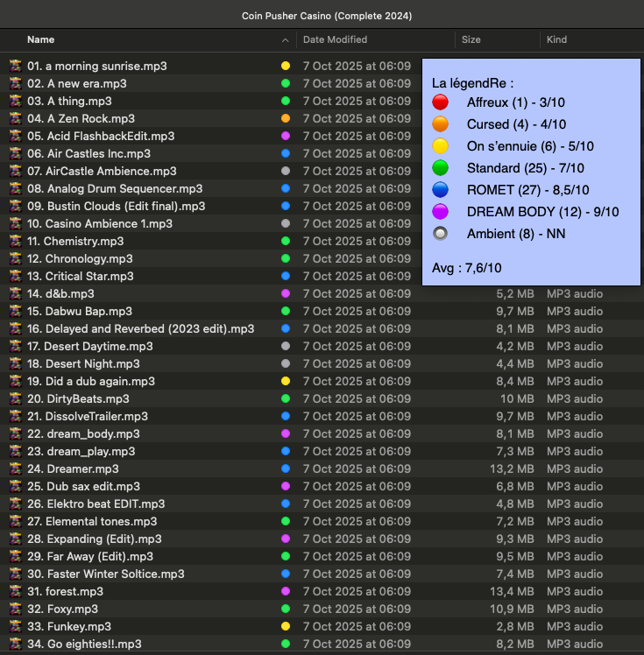Click the icon of 19. Did a dub again.mp3
This screenshot has height=655, width=644.
pyautogui.click(x=16, y=382)
